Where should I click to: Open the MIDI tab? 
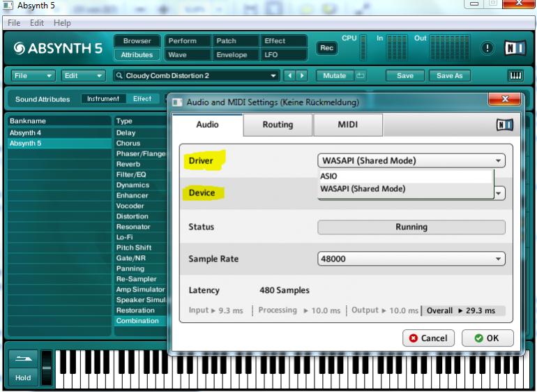coord(347,125)
